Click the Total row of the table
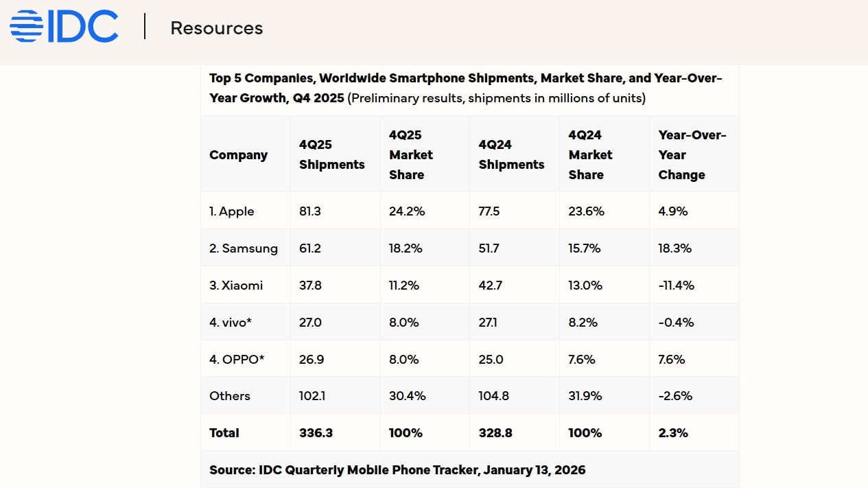The image size is (868, 488). coord(224,432)
